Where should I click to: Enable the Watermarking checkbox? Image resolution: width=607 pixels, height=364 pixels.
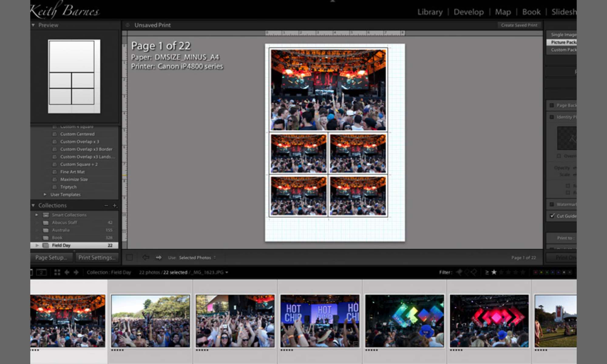tap(552, 204)
